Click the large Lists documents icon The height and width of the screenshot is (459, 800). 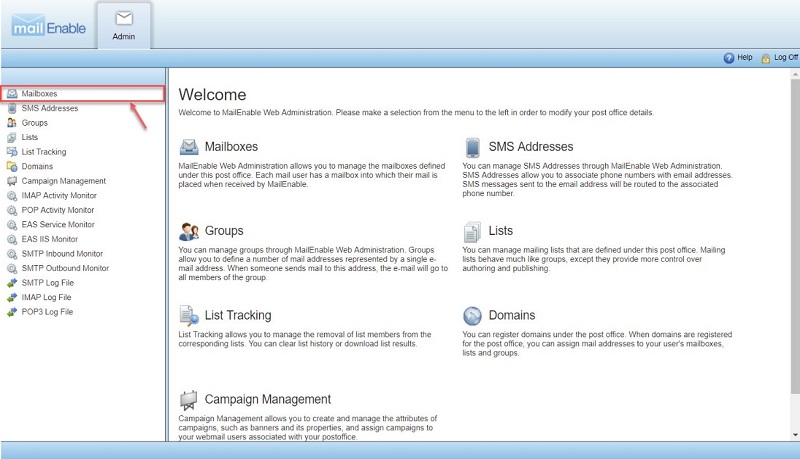point(472,232)
